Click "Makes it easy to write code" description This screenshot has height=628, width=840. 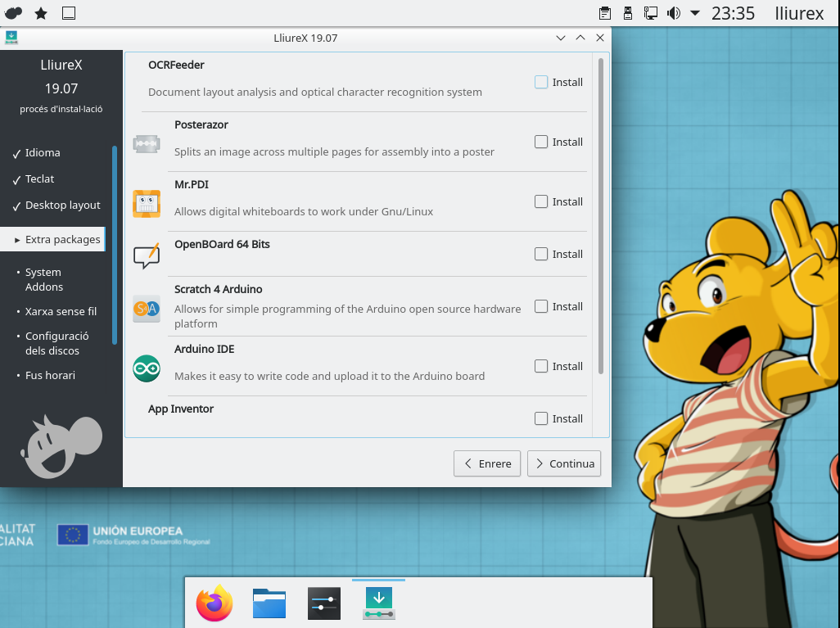coord(329,376)
